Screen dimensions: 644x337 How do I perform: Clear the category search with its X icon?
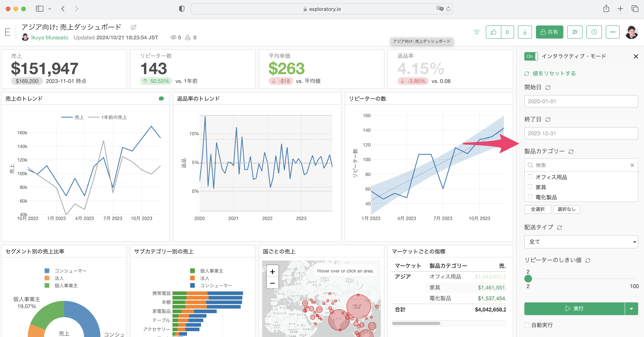click(x=632, y=165)
